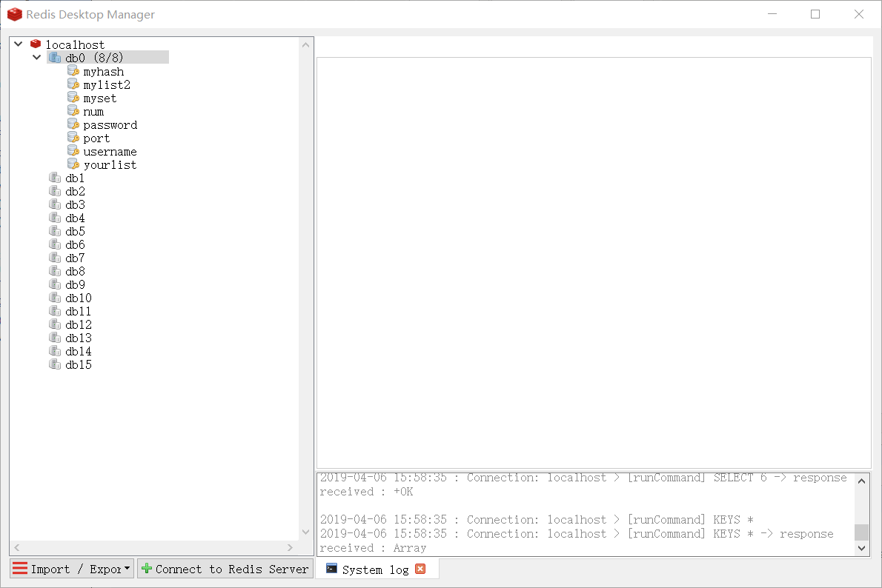Image resolution: width=882 pixels, height=588 pixels.
Task: Open the myhash key
Action: 104,71
